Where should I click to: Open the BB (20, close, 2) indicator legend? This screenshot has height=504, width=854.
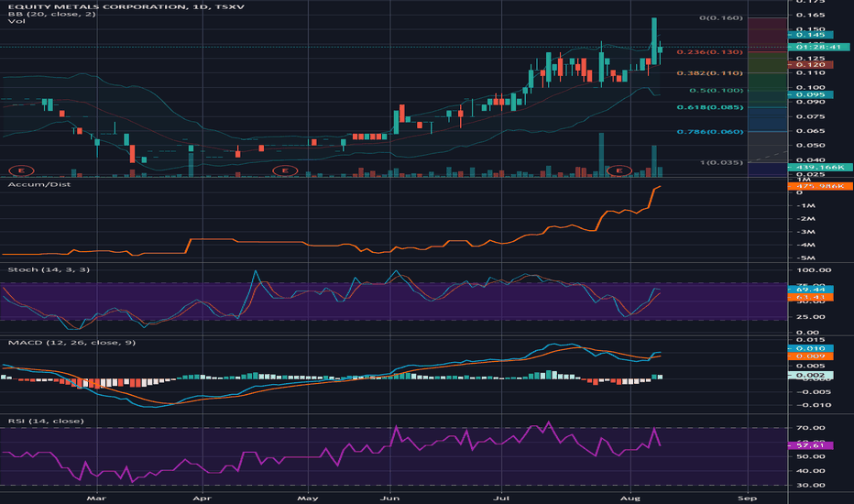pyautogui.click(x=51, y=14)
